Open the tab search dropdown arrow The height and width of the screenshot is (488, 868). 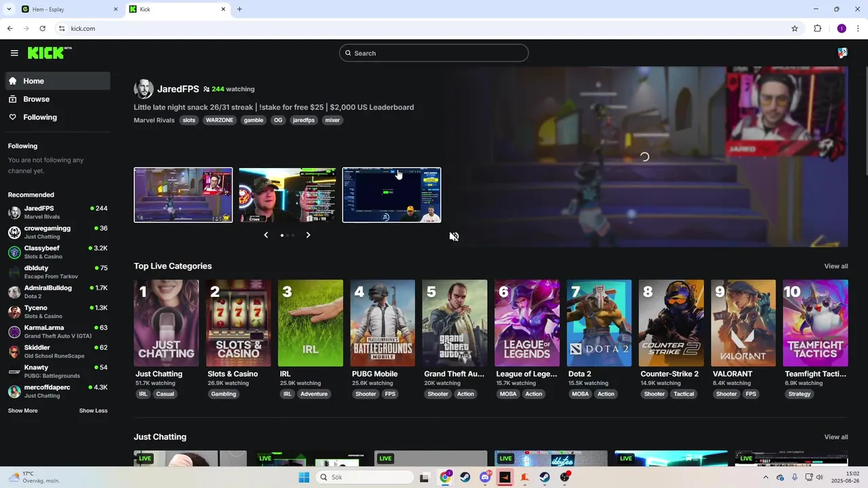pos(8,9)
